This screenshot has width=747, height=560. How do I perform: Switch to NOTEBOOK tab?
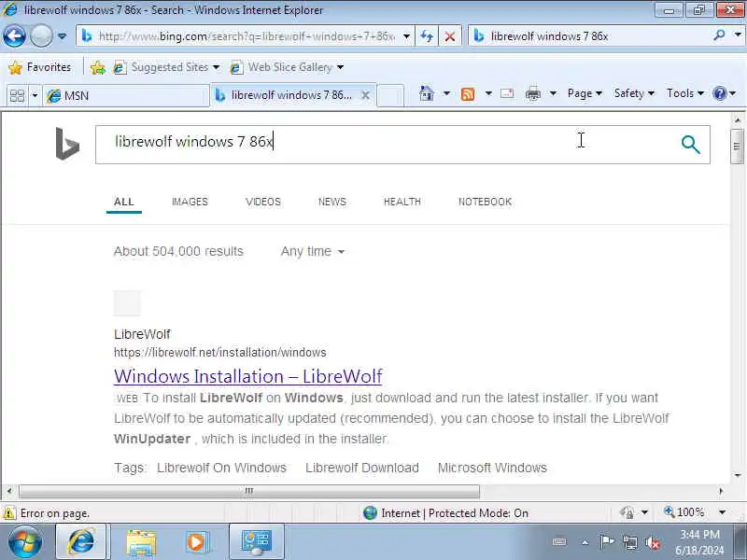485,202
